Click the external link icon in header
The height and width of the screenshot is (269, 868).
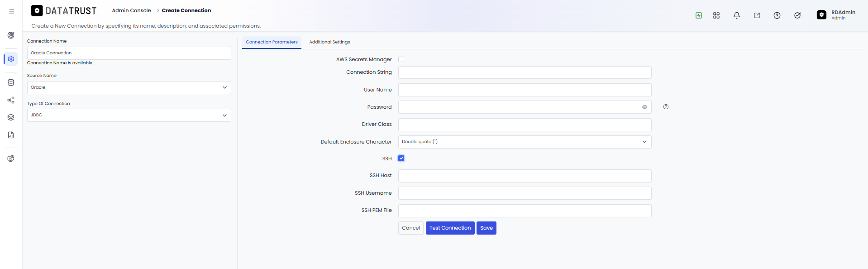(757, 15)
